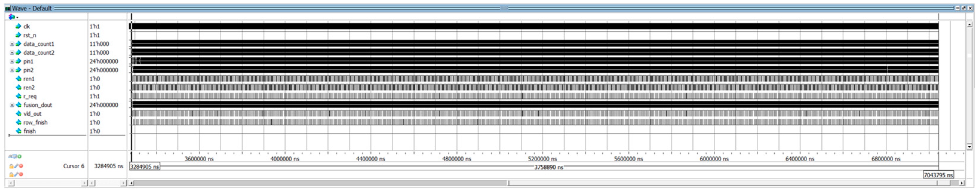Click waveform pane horizontal scroll left arrow

[131, 183]
